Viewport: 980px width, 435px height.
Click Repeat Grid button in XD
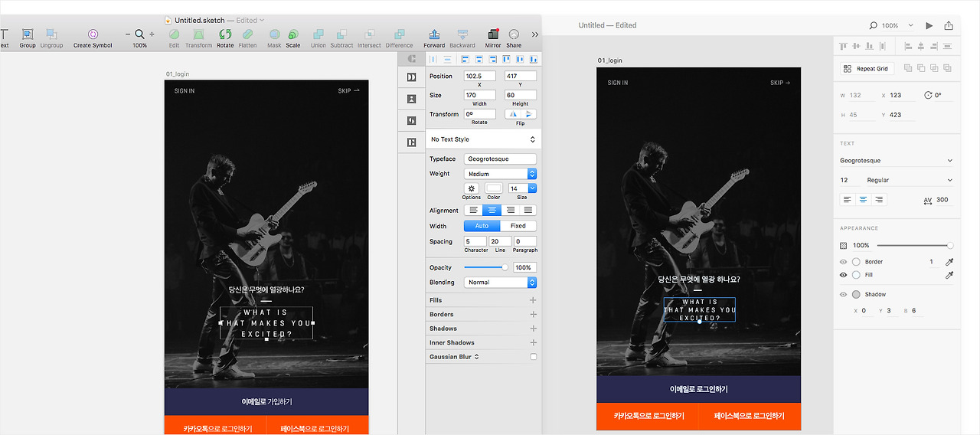point(867,68)
